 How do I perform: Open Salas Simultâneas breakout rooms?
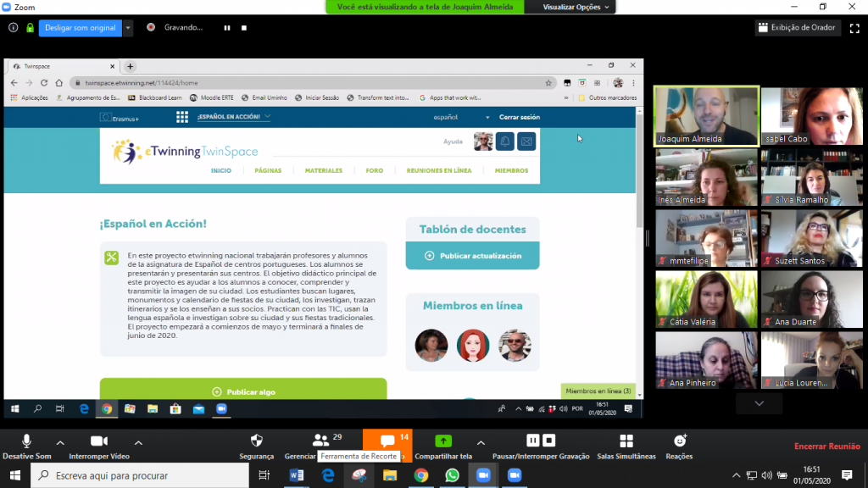(x=626, y=446)
